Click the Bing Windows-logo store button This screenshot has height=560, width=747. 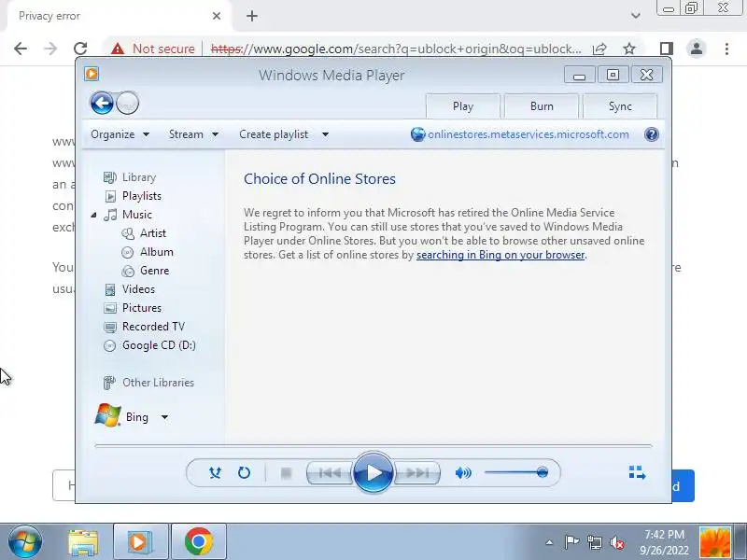point(122,416)
